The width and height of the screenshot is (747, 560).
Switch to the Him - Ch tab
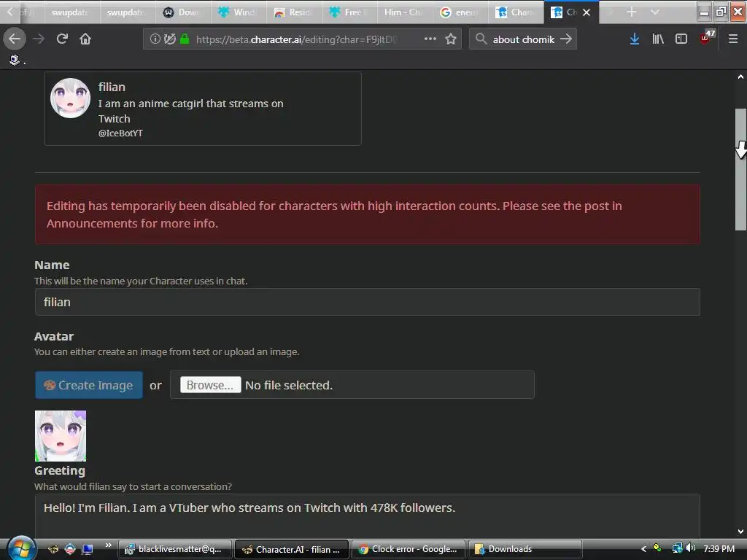click(404, 12)
